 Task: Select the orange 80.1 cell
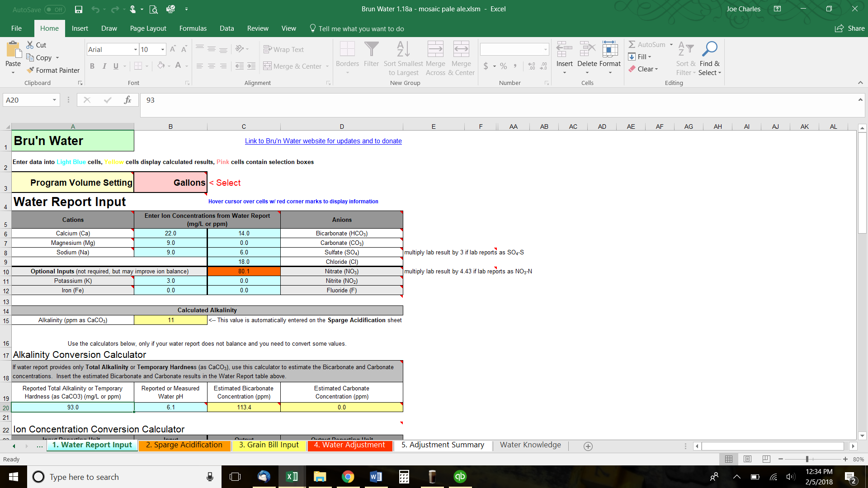click(x=244, y=271)
